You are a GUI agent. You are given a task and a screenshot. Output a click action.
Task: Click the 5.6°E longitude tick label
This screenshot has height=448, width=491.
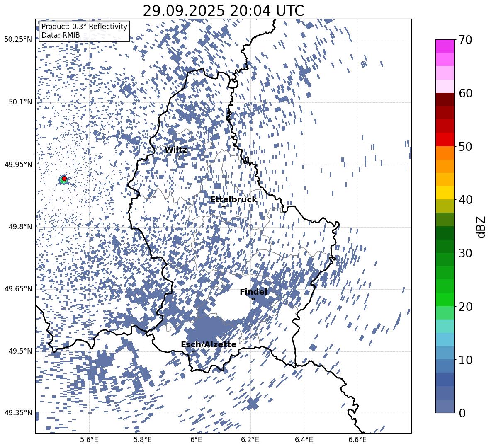(89, 440)
